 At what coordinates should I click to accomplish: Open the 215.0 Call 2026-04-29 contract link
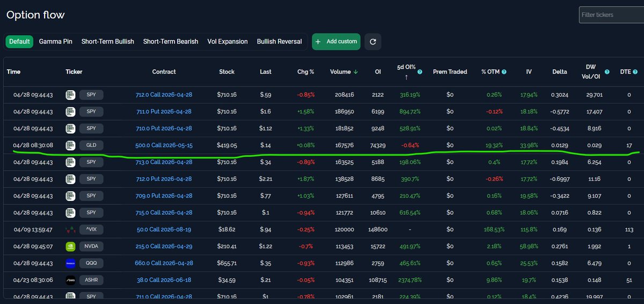pyautogui.click(x=164, y=247)
